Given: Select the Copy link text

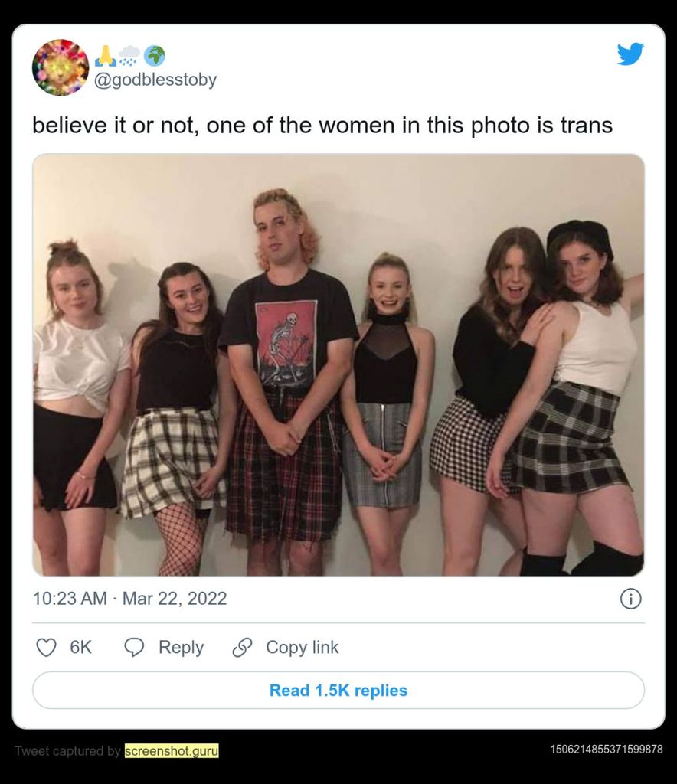Looking at the screenshot, I should (302, 648).
